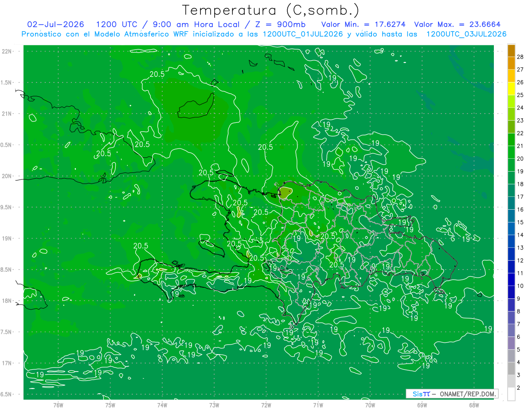Click legend scale value 15
The width and height of the screenshot is (532, 411).
pos(520,222)
